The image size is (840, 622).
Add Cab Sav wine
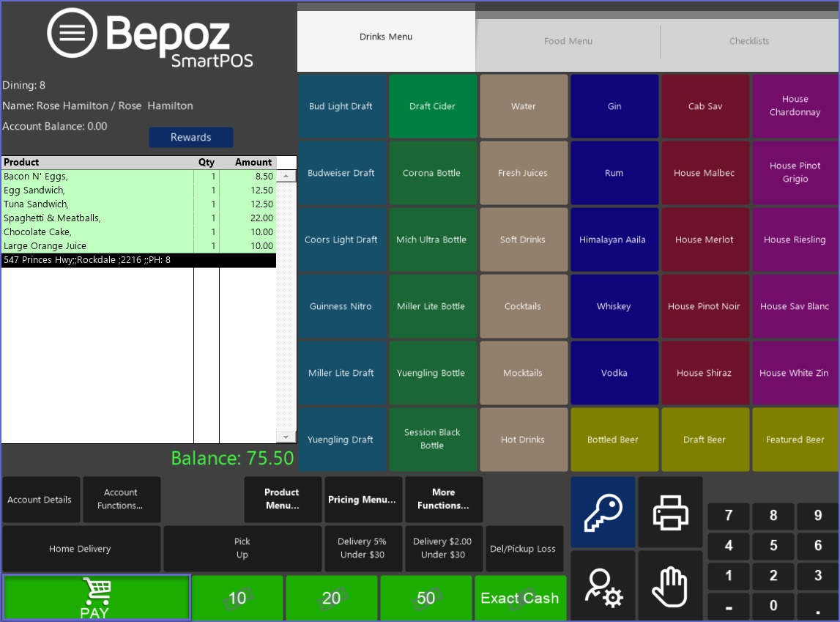coord(705,106)
